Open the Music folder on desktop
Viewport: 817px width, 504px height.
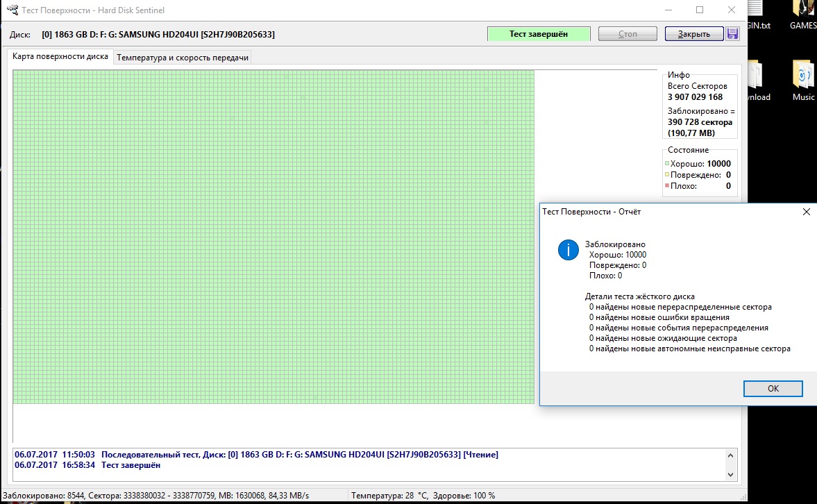pos(803,81)
